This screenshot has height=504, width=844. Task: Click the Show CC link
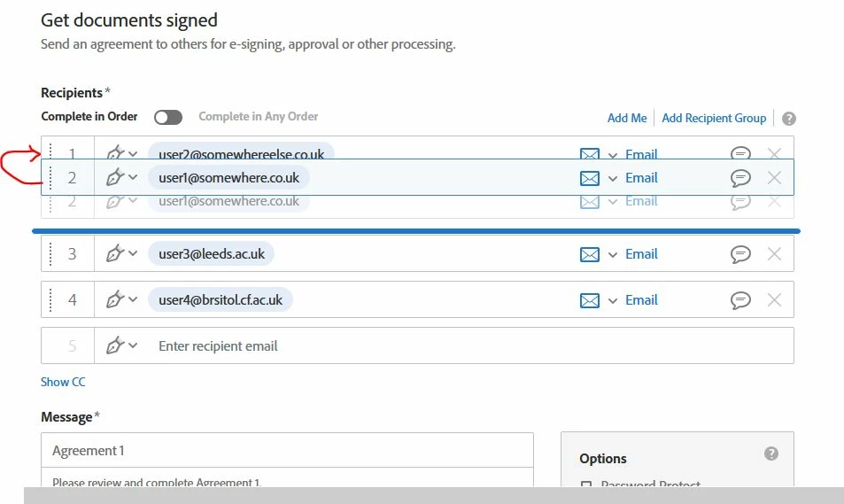coord(63,382)
